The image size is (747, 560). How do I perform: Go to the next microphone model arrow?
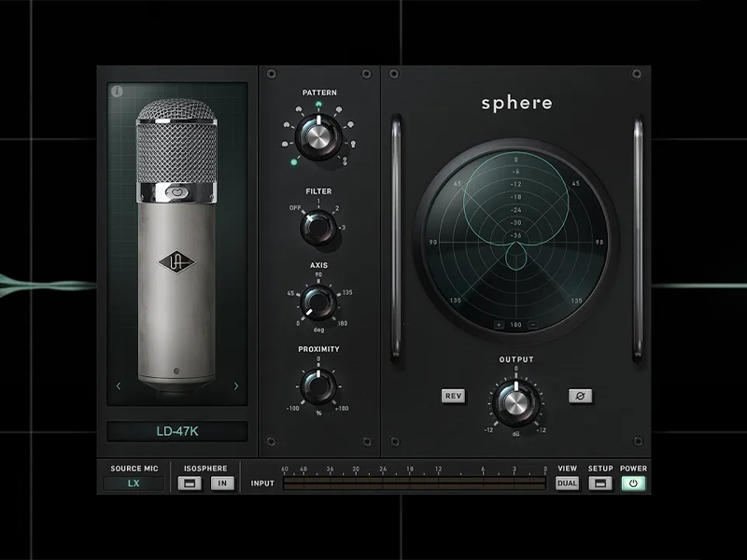tap(236, 385)
